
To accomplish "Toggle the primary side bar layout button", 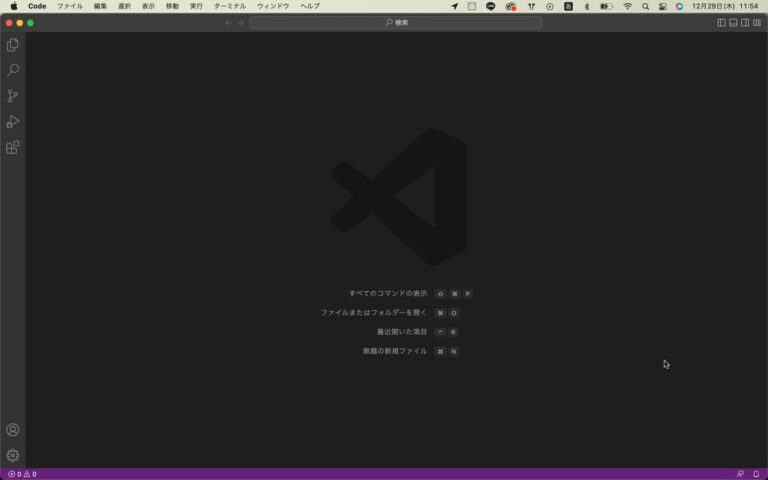I will [721, 22].
